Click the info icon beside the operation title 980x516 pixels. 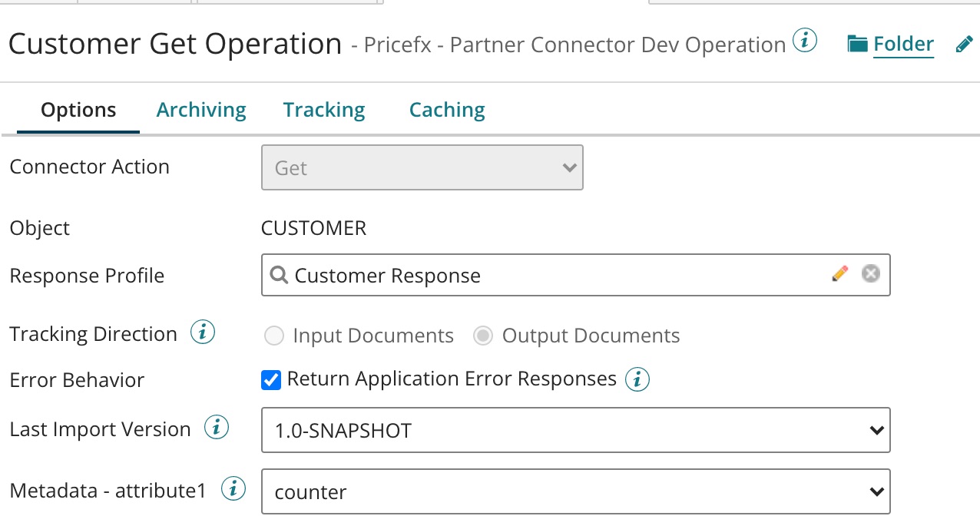click(x=804, y=41)
